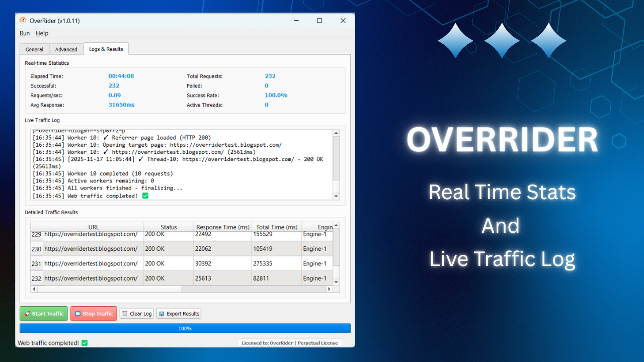Click the Elapsed Time value 00:44:08

tap(121, 76)
